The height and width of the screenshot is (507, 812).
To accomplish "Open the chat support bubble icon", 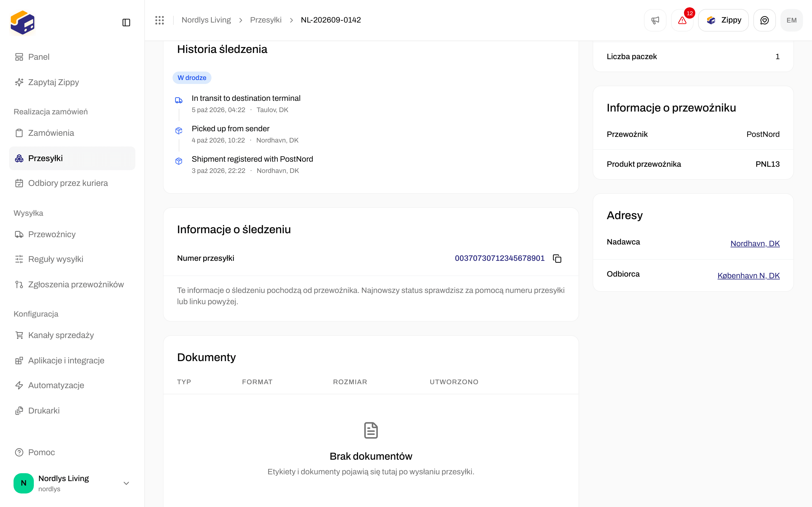I will pyautogui.click(x=764, y=20).
